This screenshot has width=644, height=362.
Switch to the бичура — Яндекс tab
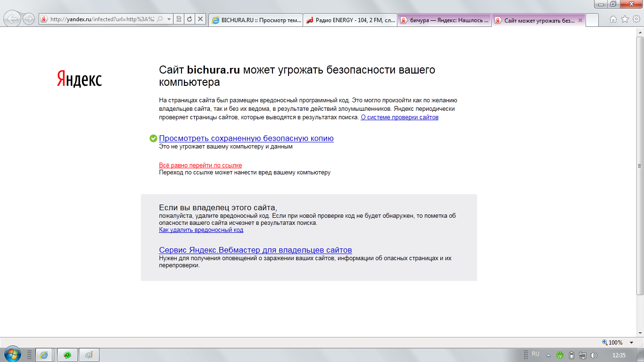[x=444, y=20]
